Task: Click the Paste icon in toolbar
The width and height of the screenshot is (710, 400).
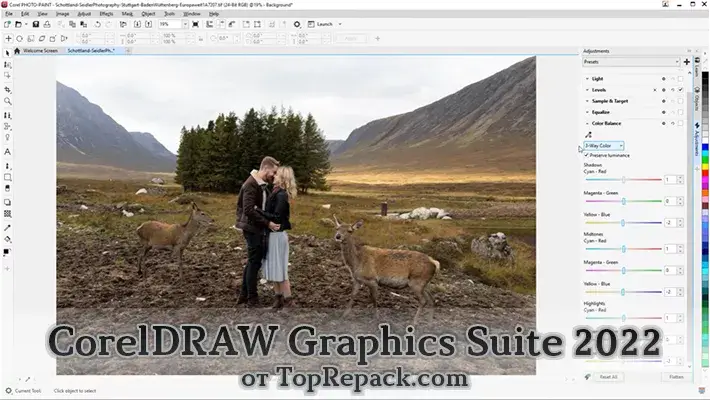Action: [x=83, y=24]
